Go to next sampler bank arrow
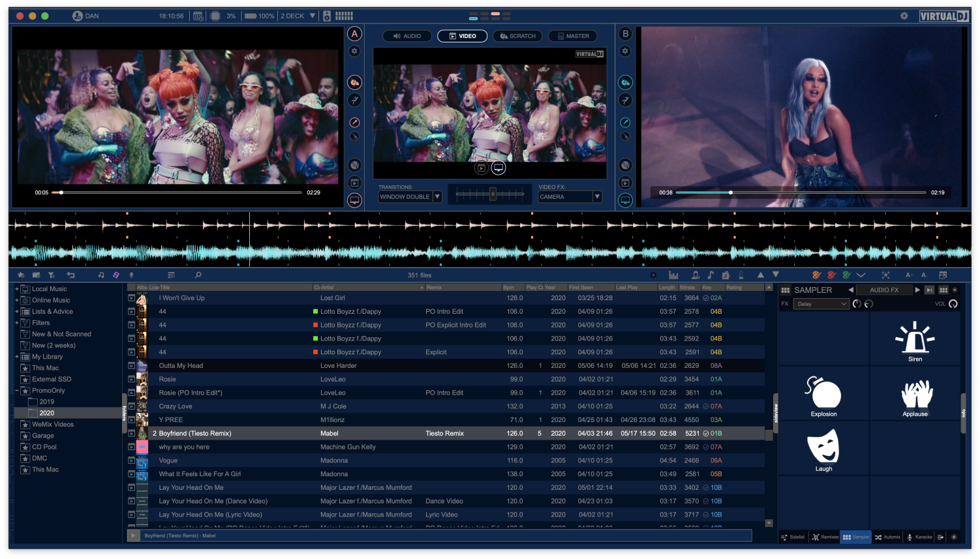The height and width of the screenshot is (559, 980). [917, 290]
